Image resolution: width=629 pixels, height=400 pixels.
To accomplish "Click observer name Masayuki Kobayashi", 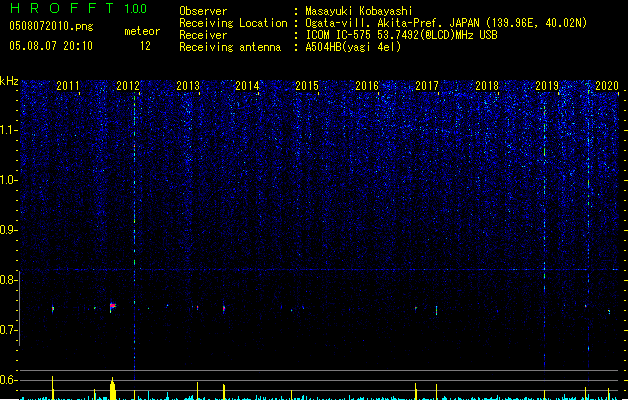I will (x=359, y=11).
